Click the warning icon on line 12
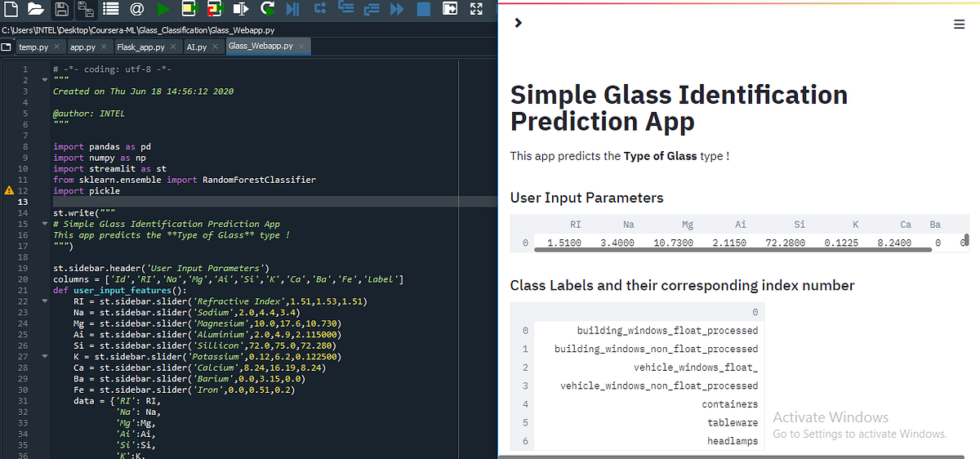 coord(9,190)
